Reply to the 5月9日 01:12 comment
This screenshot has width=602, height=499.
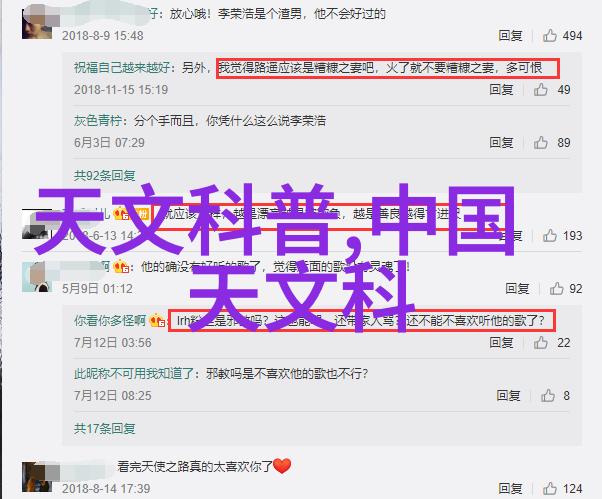click(x=517, y=288)
